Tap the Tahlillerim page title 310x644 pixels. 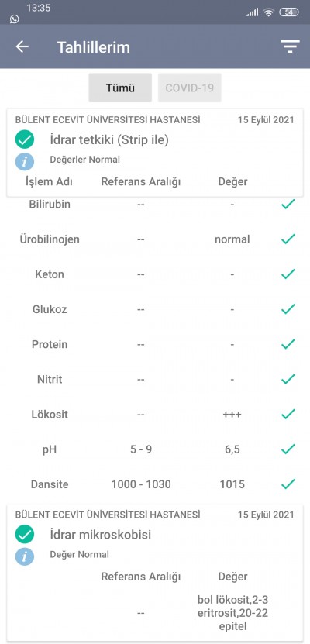(94, 46)
